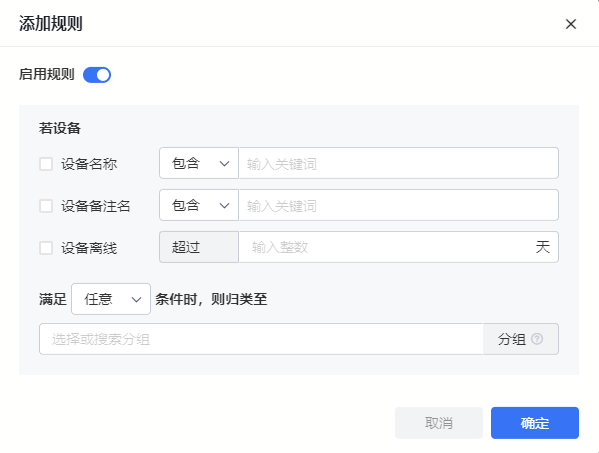The height and width of the screenshot is (453, 599).
Task: Enable the 设备离线 checkbox
Action: [x=46, y=248]
